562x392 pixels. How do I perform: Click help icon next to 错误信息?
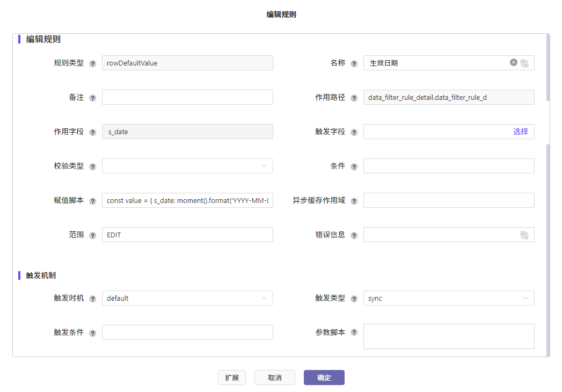click(x=354, y=235)
